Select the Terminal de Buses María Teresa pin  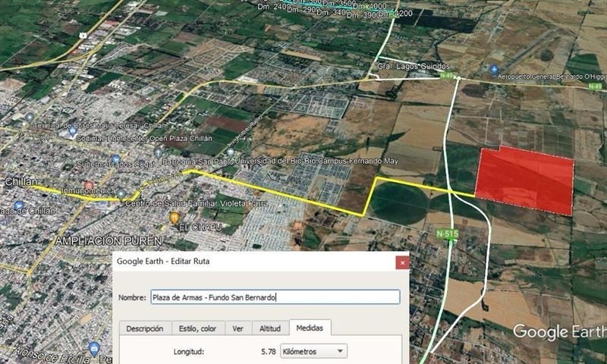click(30, 118)
